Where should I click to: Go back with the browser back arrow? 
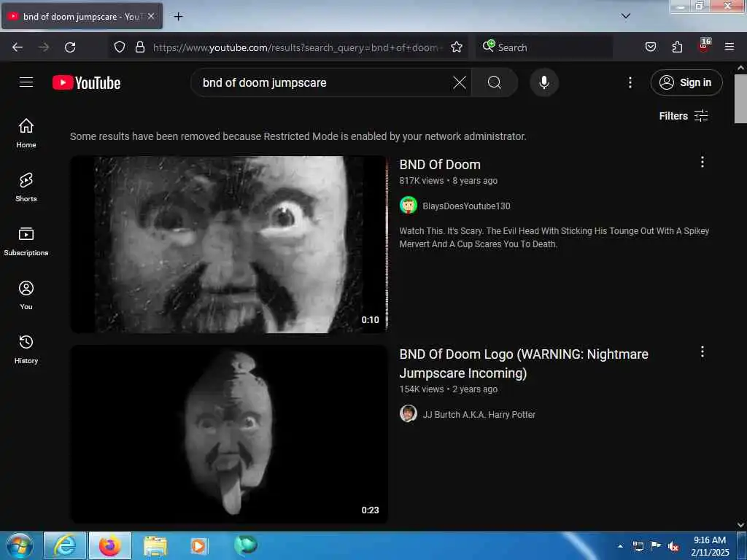tap(18, 47)
